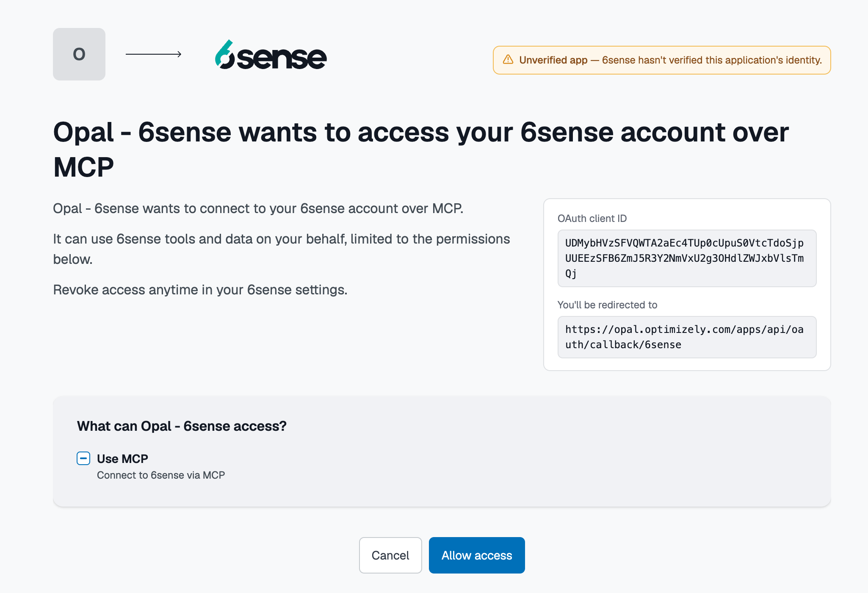Viewport: 868px width, 593px height.
Task: Click the Use MCP permission label
Action: point(122,459)
